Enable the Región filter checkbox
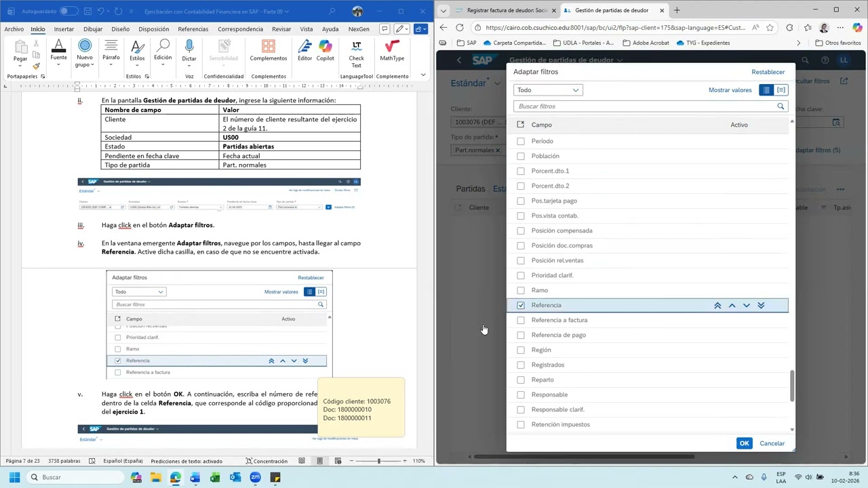This screenshot has width=868, height=488. [521, 350]
